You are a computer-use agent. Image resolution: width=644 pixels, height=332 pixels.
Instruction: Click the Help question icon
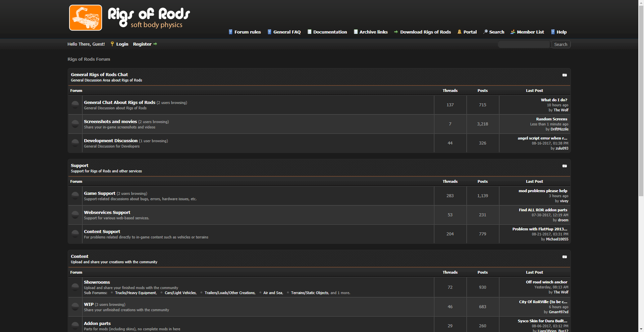(x=553, y=32)
